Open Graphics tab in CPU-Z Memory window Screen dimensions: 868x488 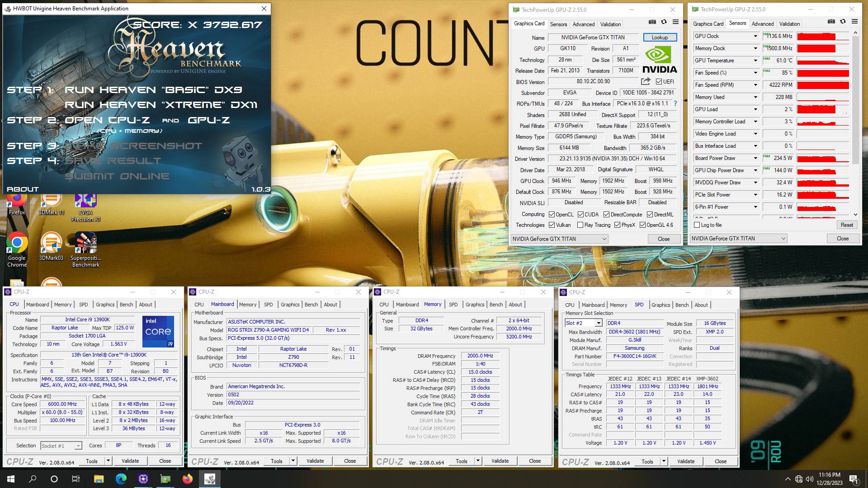475,305
